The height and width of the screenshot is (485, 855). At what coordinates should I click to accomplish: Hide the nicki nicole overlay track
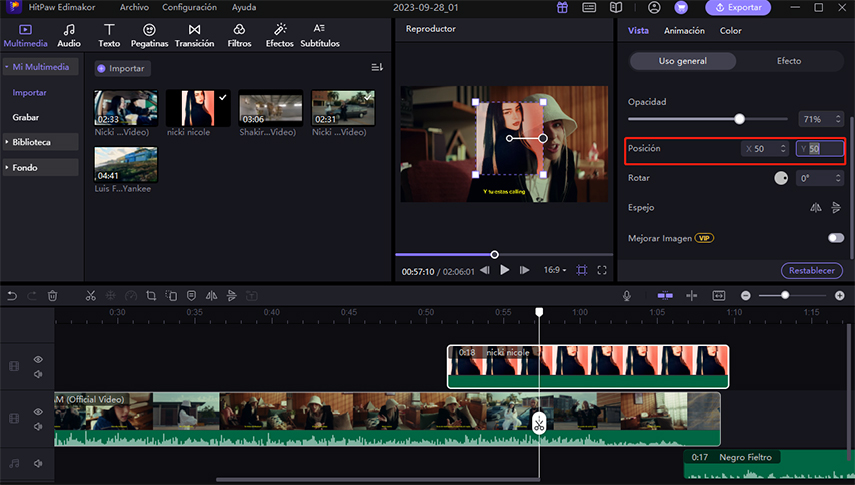click(x=38, y=360)
